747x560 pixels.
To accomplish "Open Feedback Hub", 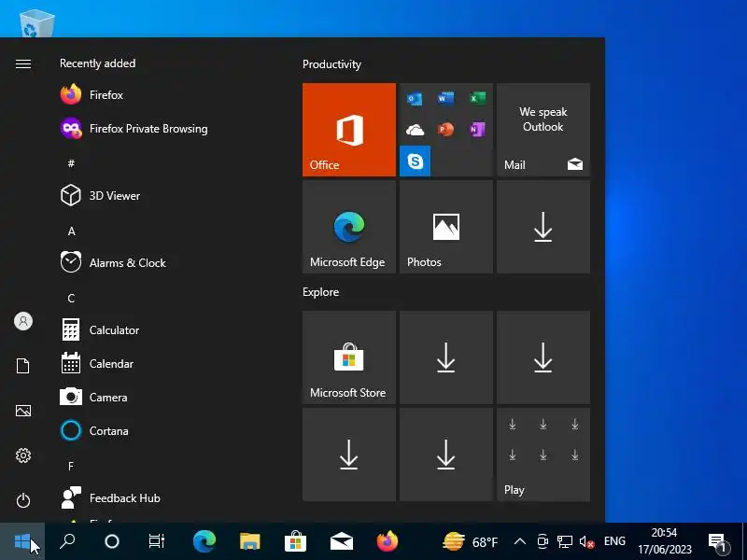I will 110,498.
